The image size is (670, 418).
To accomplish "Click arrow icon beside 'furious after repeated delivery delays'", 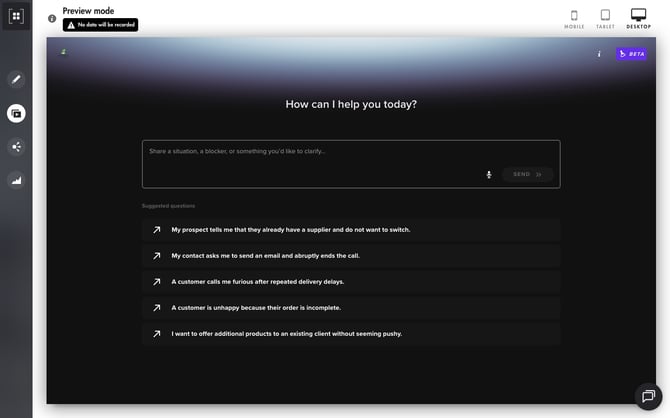I will 157,282.
